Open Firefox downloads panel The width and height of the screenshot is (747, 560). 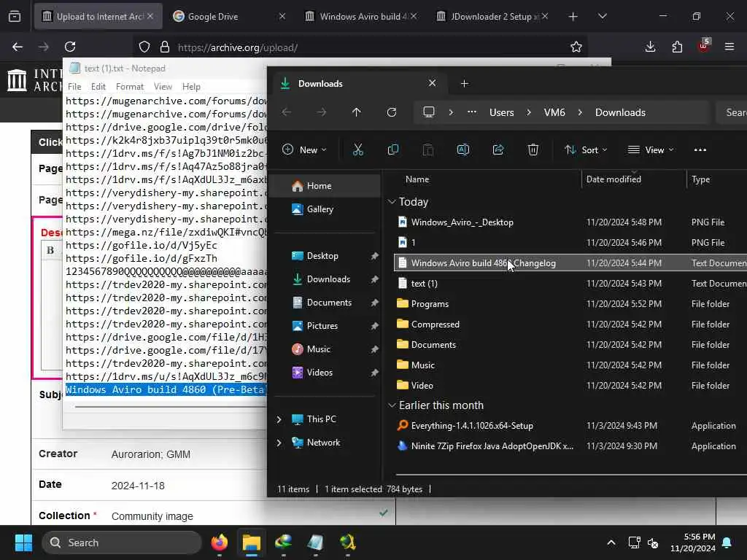(650, 47)
